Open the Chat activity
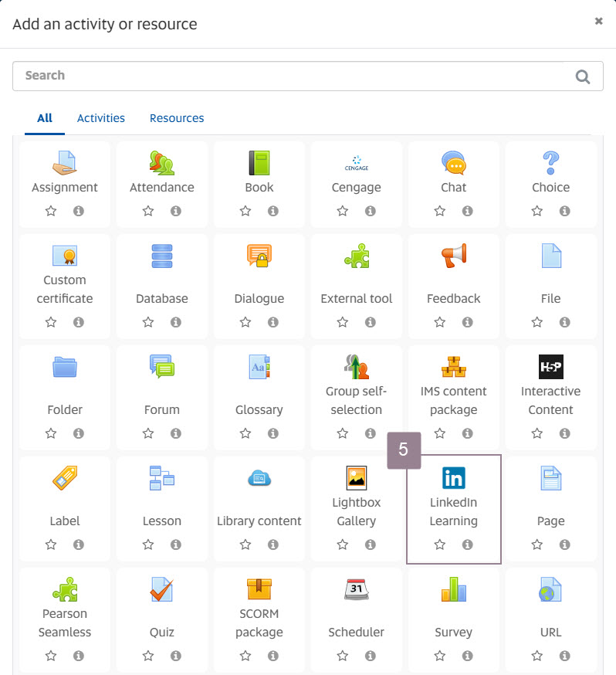 pos(453,163)
